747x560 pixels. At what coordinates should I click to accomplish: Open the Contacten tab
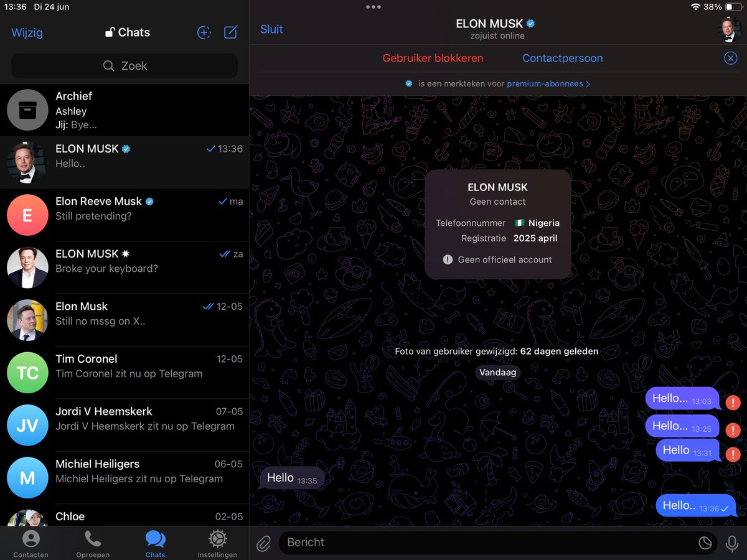tap(31, 544)
